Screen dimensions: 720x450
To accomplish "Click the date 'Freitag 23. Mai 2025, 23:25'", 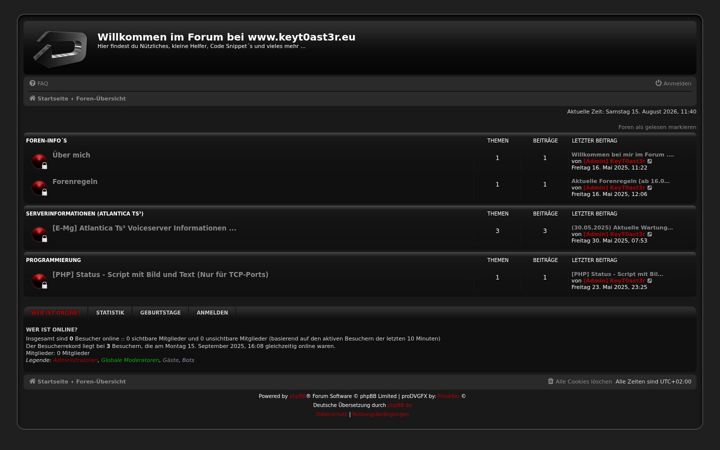I will [x=609, y=287].
